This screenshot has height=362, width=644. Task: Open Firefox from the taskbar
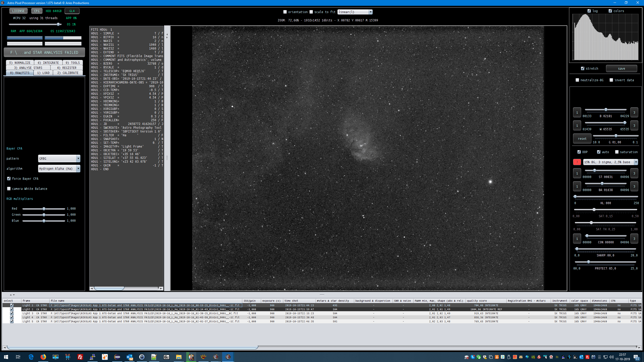[43, 357]
